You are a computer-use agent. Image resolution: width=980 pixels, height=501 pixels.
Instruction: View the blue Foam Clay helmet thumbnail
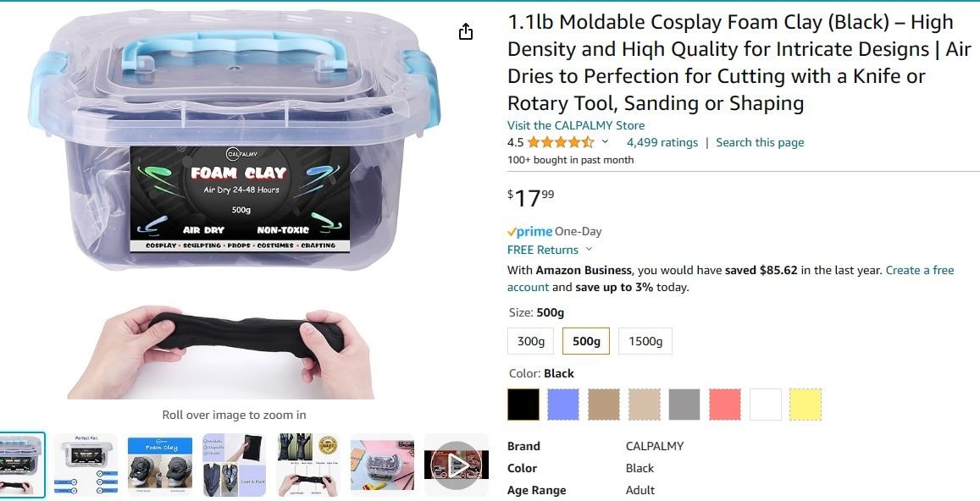tap(160, 465)
